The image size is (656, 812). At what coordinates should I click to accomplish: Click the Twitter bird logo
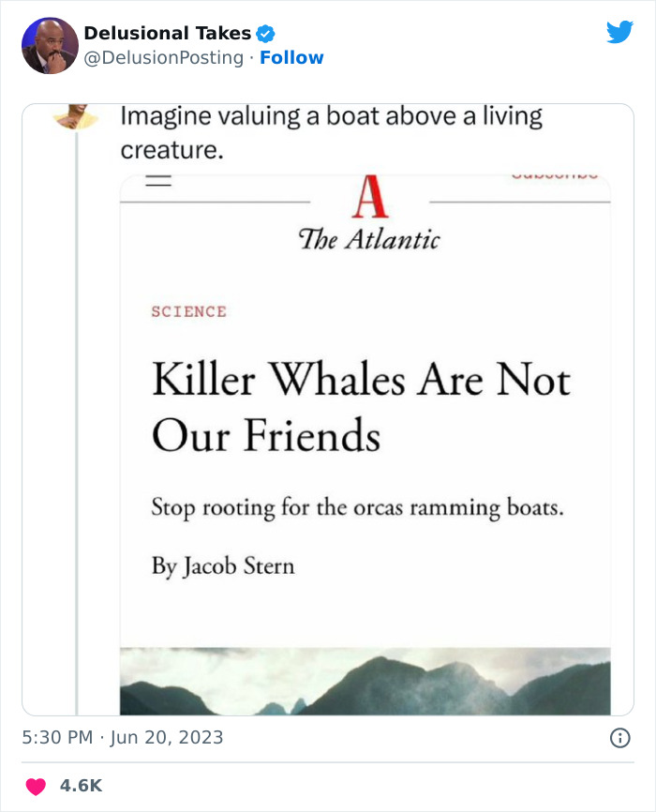[619, 32]
